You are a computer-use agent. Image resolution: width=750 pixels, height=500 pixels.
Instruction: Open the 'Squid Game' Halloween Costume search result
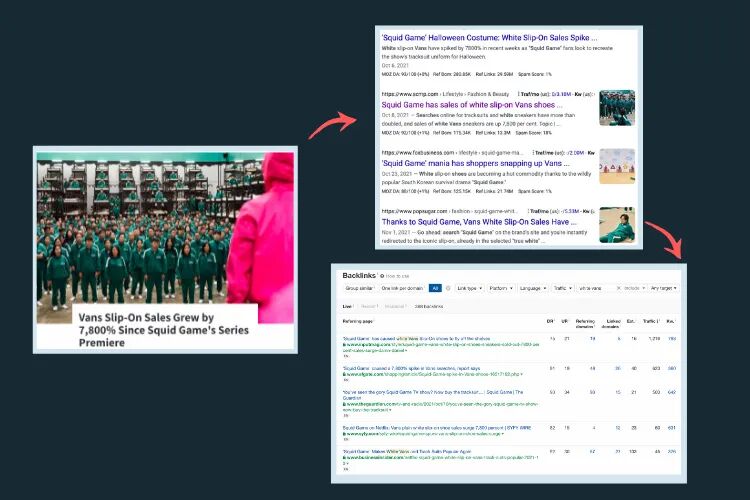489,37
